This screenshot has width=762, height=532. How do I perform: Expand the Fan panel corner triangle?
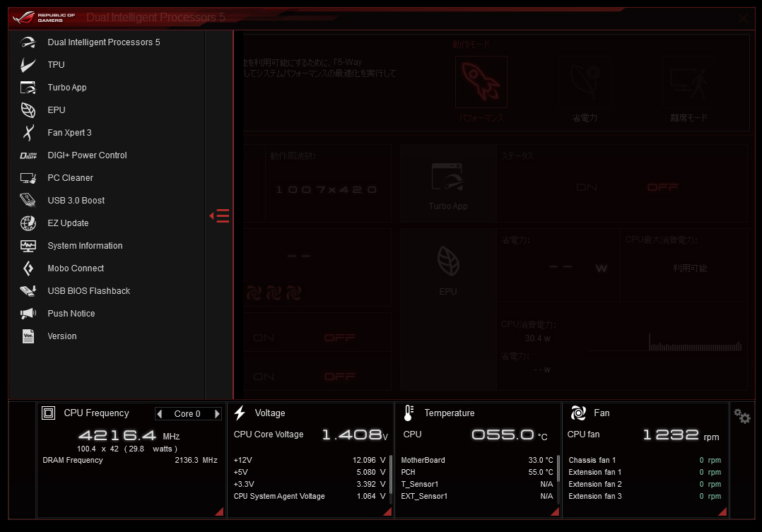tap(722, 512)
